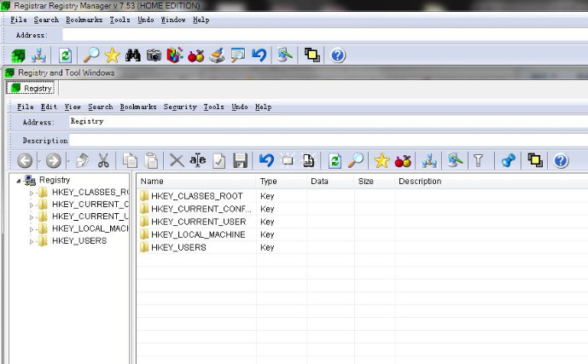Open bookmarks star icon in main top toolbar
The width and height of the screenshot is (588, 364).
tap(112, 55)
